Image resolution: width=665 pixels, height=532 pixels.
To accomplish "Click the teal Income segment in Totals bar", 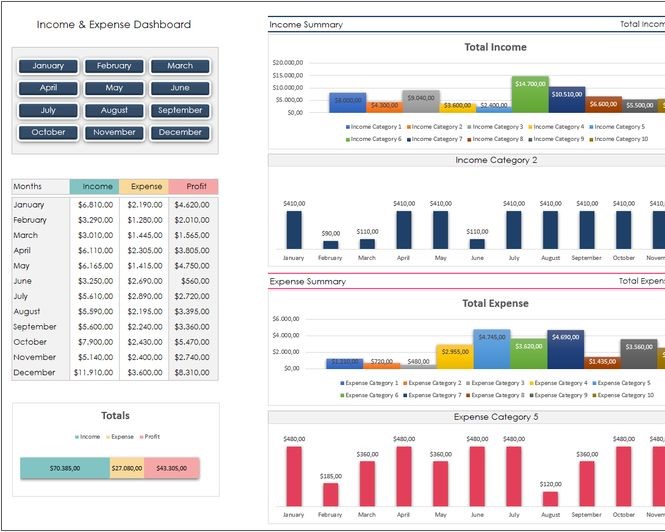I will 65,468.
